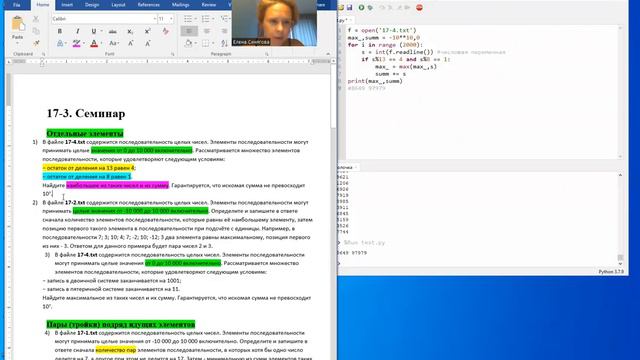640x360 pixels.
Task: Switch to the Review ribbon tab
Action: (209, 5)
